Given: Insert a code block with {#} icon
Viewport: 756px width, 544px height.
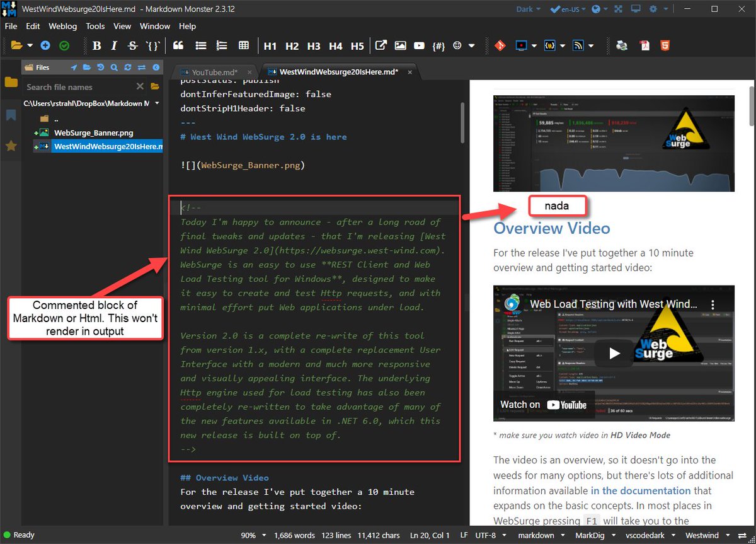Looking at the screenshot, I should tap(439, 46).
